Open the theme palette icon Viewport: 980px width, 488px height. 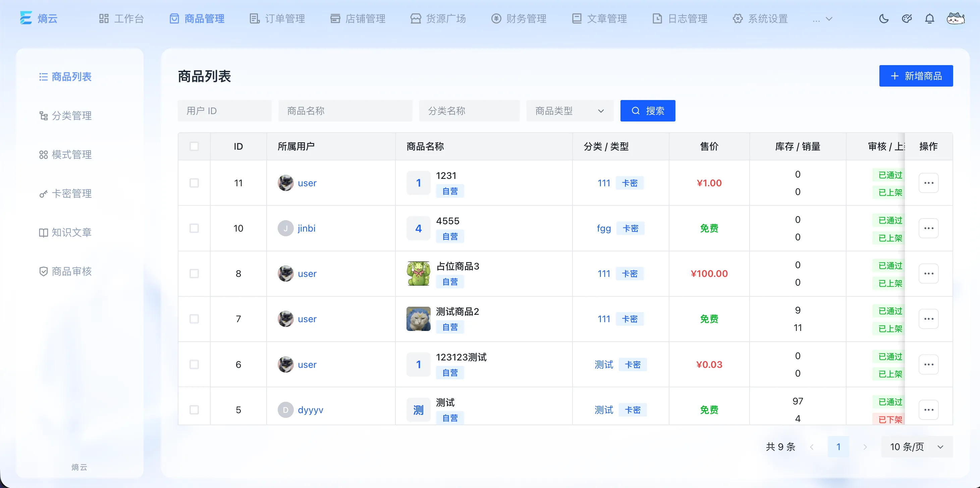pyautogui.click(x=907, y=18)
